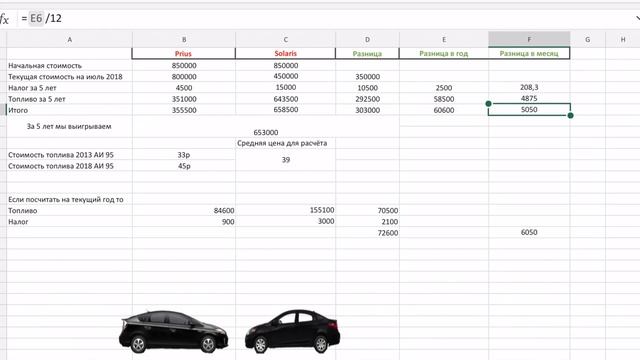640x360 pixels.
Task: Select the black Prius hatchback image
Action: [x=173, y=331]
